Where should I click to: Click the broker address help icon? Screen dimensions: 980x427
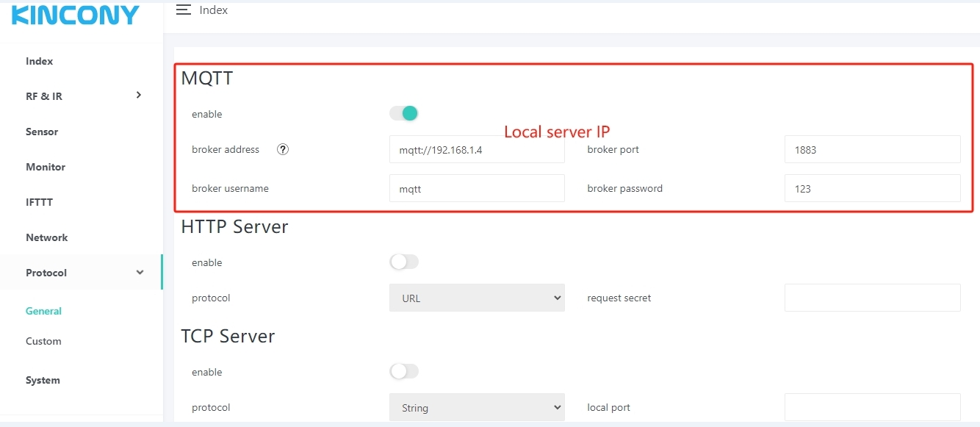[x=283, y=149]
